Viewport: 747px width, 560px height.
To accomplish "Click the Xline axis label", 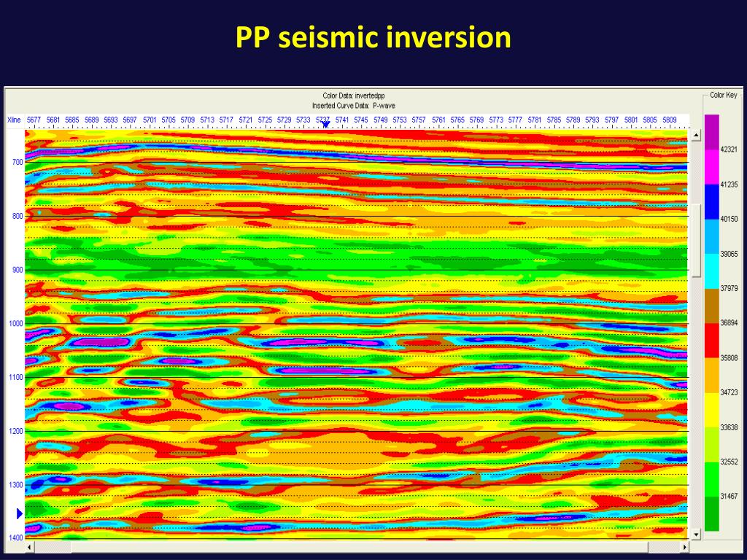I will click(13, 118).
